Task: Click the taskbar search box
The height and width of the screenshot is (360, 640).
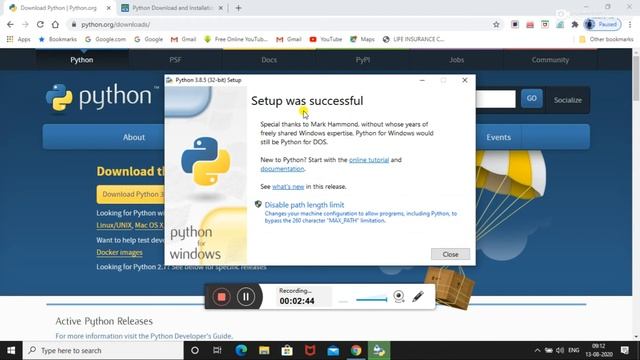Action: [103, 350]
